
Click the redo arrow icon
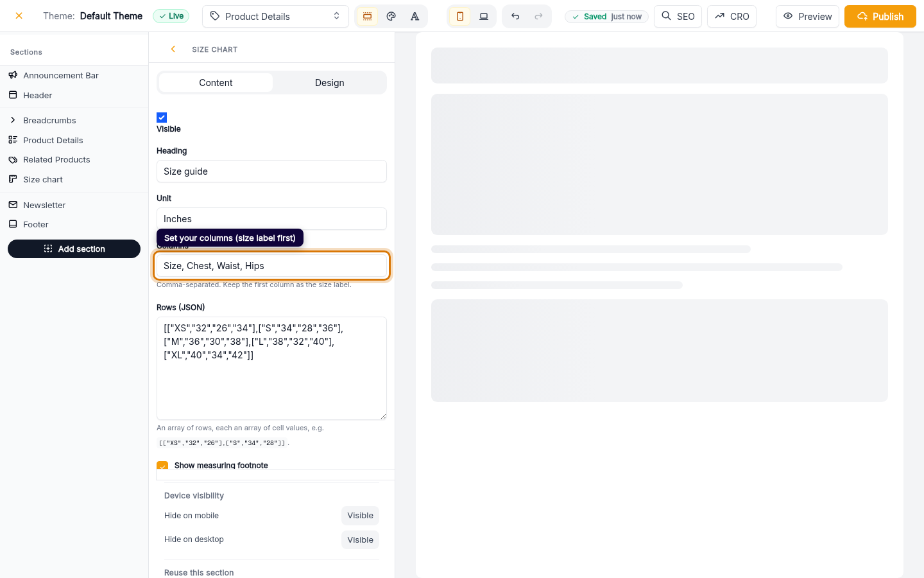[538, 16]
